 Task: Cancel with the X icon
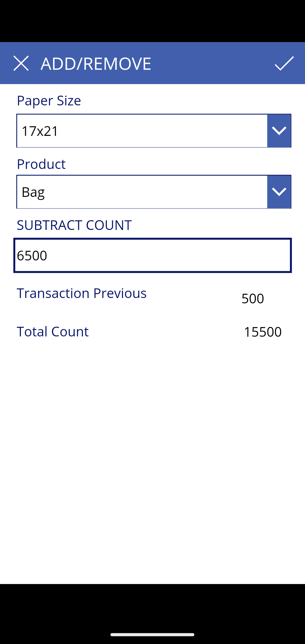tap(21, 63)
